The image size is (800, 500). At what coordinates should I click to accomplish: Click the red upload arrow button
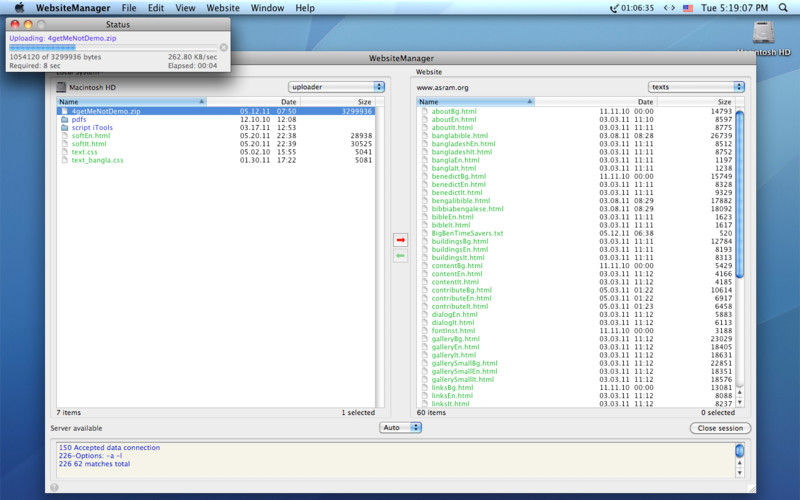[x=401, y=240]
